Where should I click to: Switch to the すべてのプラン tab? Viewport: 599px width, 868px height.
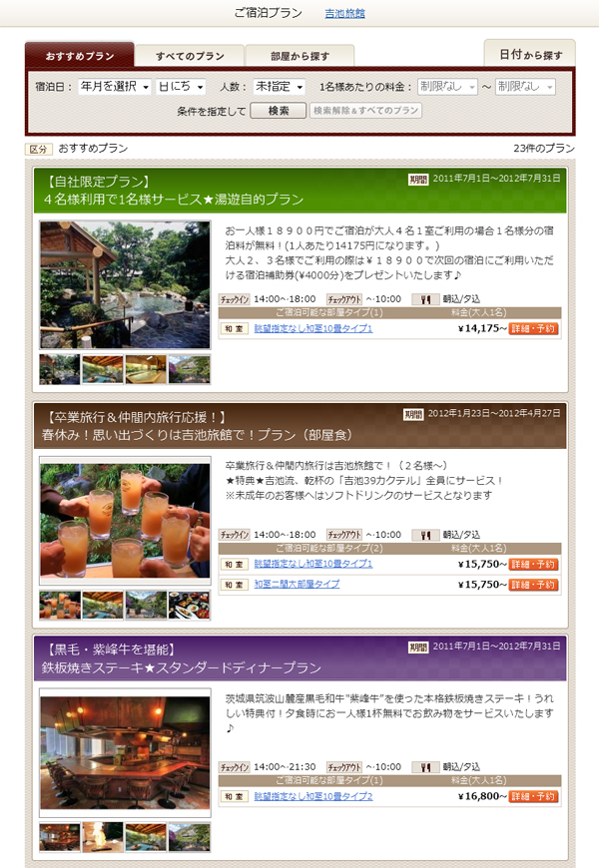[x=189, y=56]
